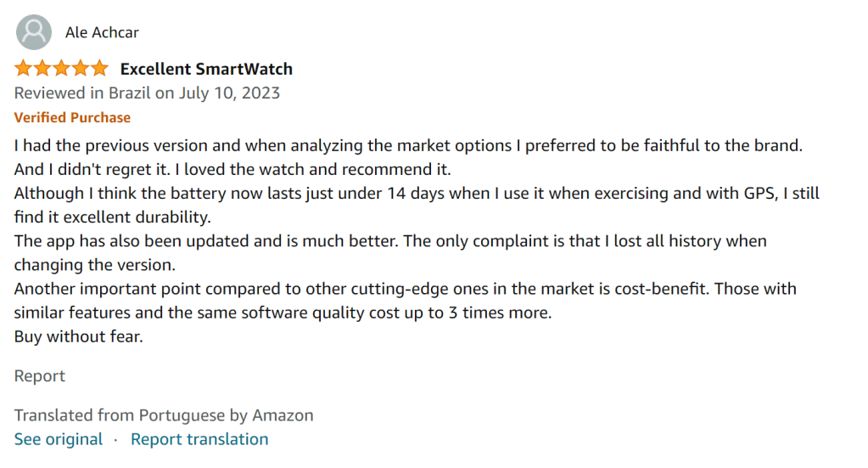Viewport: 868px width, 468px height.
Task: Open the Excellent SmartWatch review title
Action: [206, 69]
